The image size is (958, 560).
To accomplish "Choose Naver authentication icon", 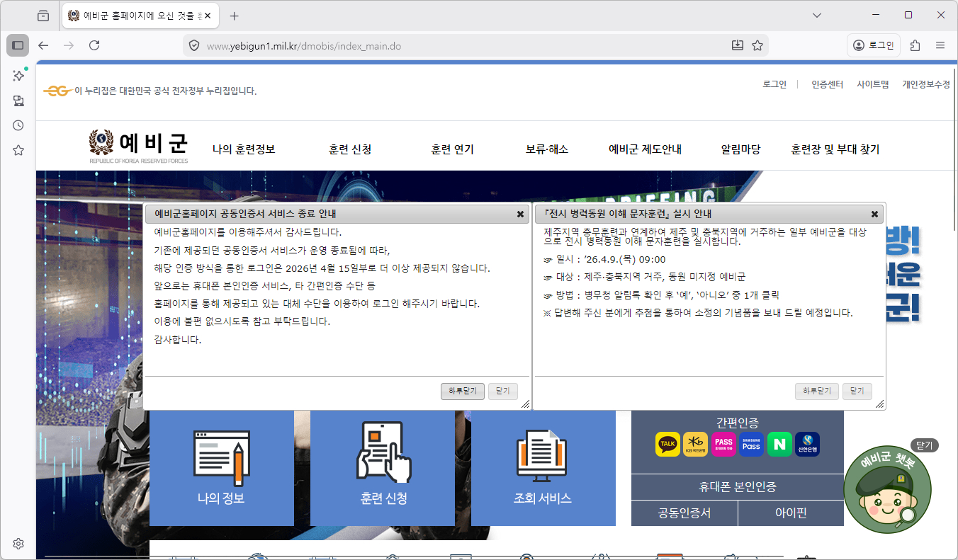I will point(779,445).
